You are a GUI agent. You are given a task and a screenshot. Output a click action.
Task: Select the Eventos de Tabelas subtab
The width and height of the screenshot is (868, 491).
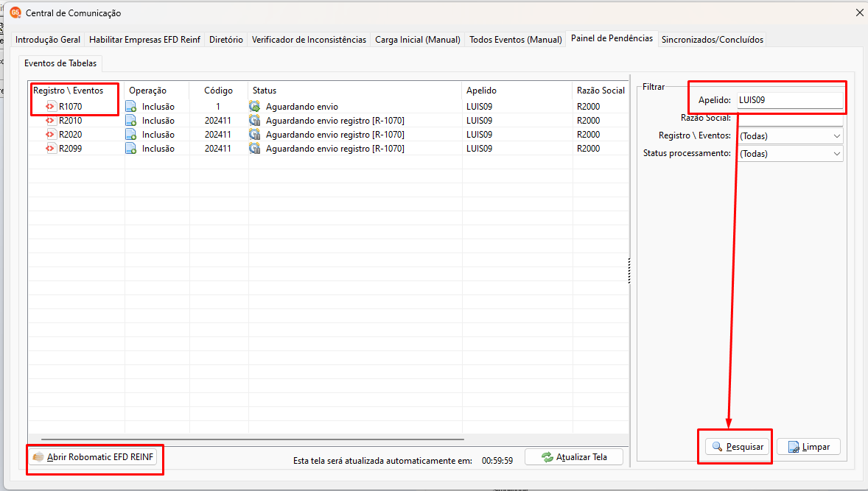(60, 63)
